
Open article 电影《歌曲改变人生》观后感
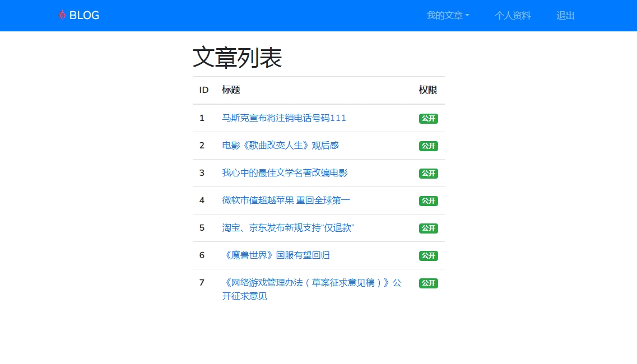280,146
